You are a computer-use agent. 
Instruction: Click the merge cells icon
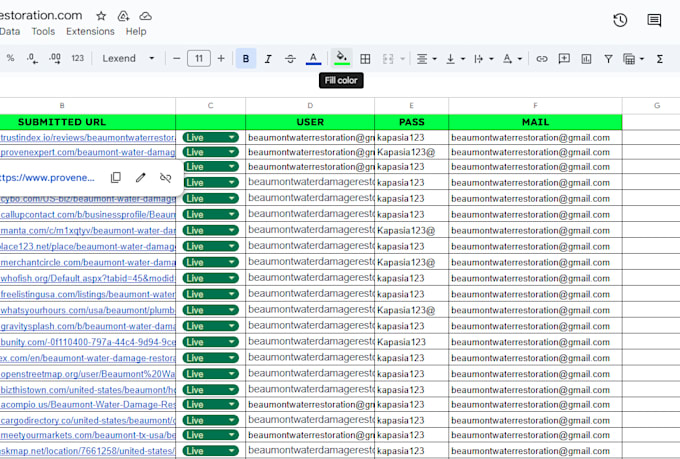[388, 59]
